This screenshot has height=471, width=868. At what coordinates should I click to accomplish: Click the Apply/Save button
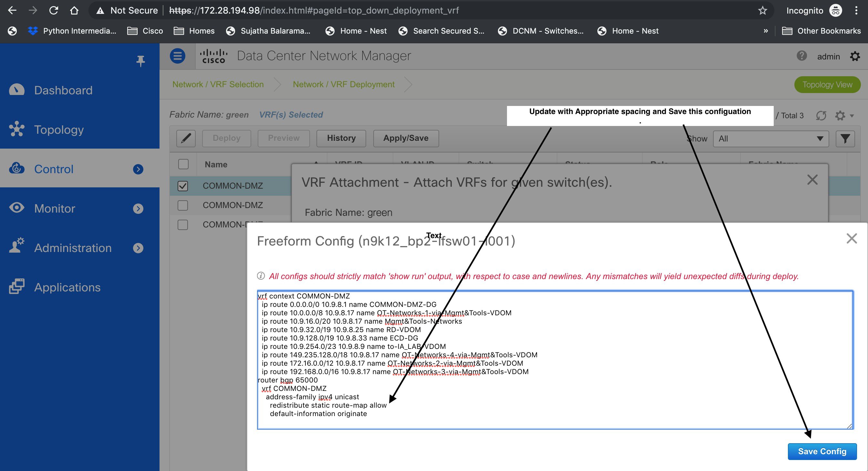(x=406, y=138)
